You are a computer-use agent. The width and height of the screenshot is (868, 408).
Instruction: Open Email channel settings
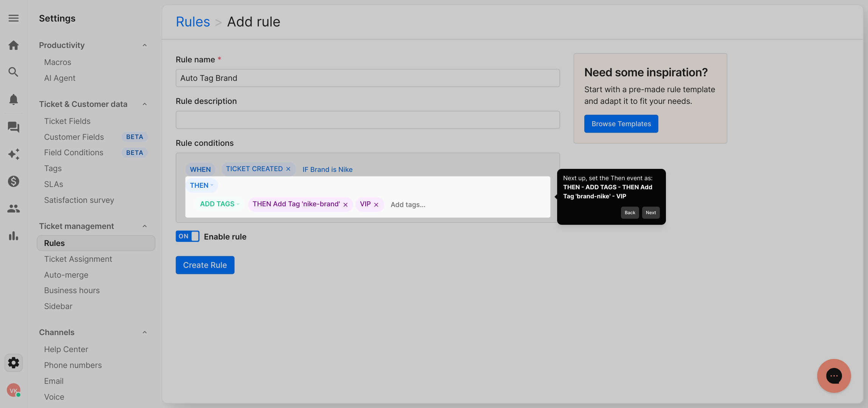pos(54,381)
